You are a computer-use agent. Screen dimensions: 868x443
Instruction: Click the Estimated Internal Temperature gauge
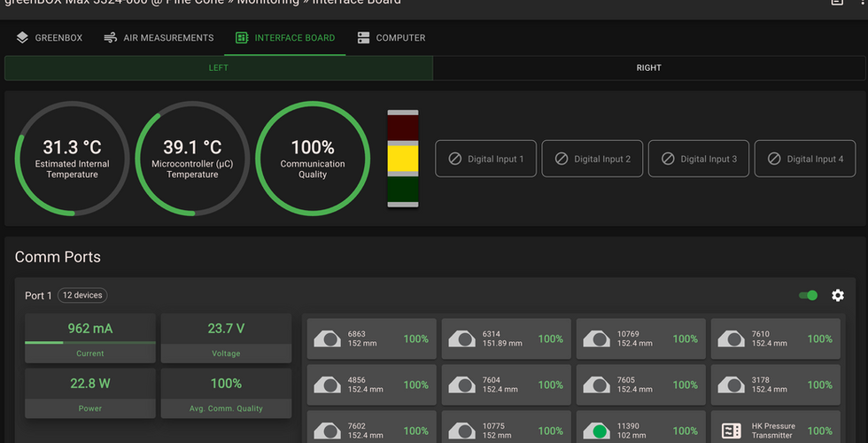click(72, 159)
